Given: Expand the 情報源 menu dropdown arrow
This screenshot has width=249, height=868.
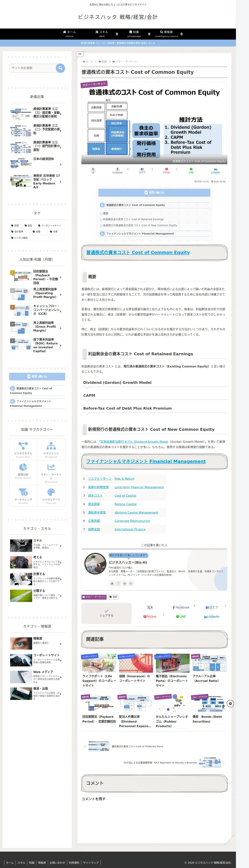Looking at the screenshot, I should 181,34.
